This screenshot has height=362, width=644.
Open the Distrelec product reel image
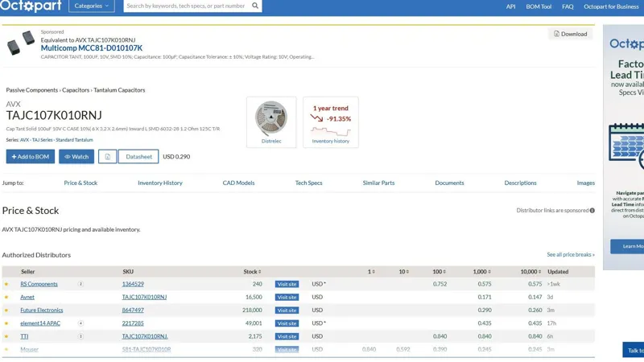[271, 118]
